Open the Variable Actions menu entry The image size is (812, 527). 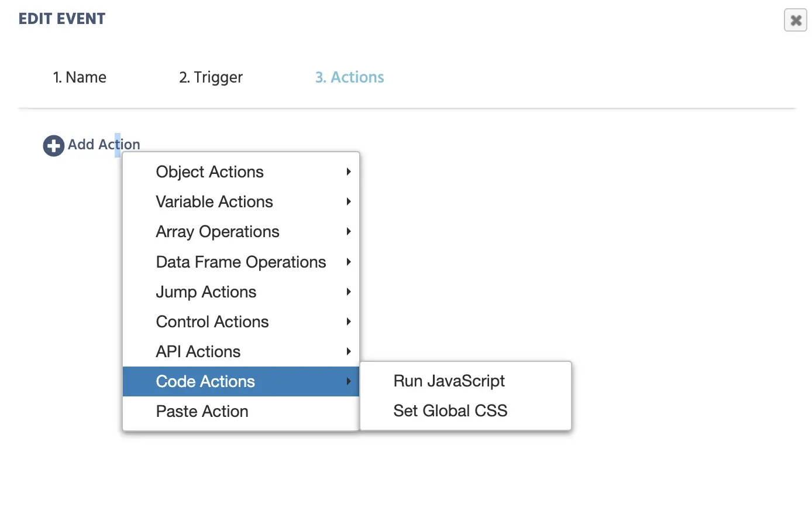(214, 202)
